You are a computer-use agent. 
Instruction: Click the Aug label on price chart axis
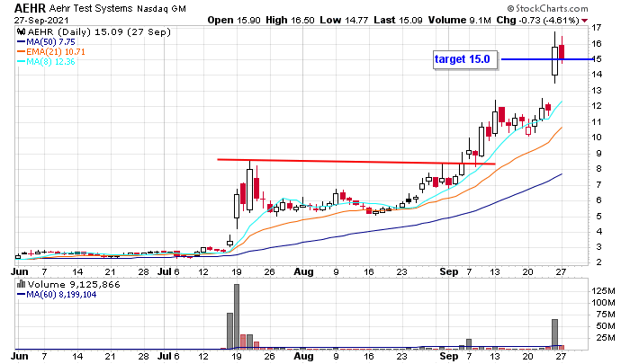[x=303, y=271]
